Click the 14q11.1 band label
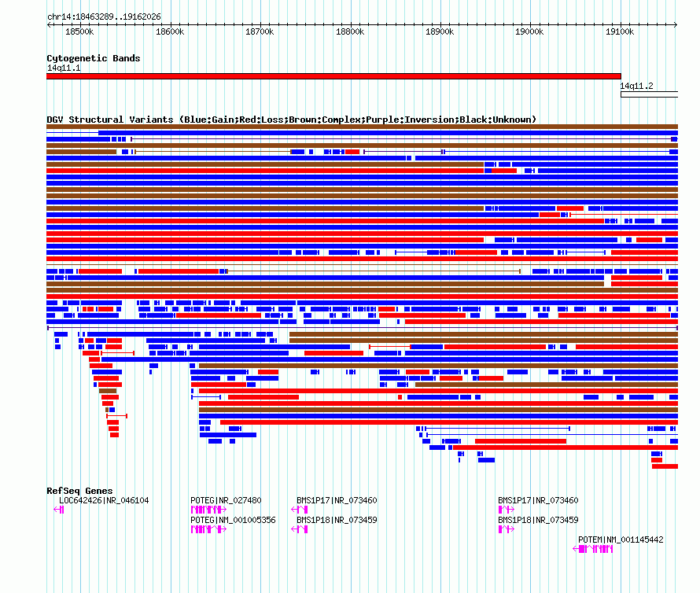 click(64, 68)
